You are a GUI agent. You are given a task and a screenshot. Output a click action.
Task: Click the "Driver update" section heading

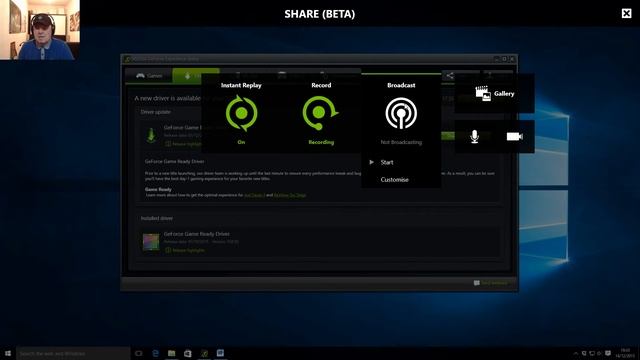pos(156,112)
